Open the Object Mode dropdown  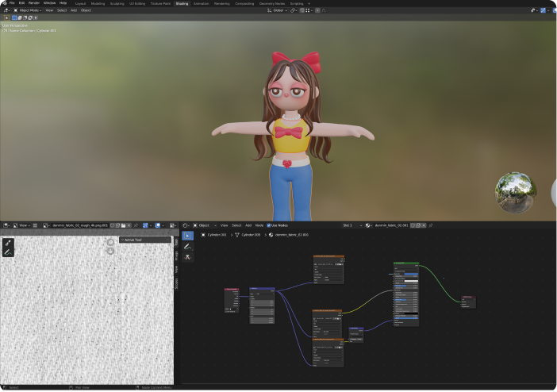click(x=27, y=10)
